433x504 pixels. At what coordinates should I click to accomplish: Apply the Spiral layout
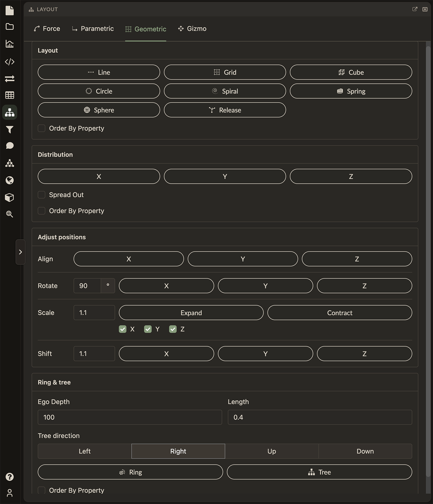click(x=225, y=91)
